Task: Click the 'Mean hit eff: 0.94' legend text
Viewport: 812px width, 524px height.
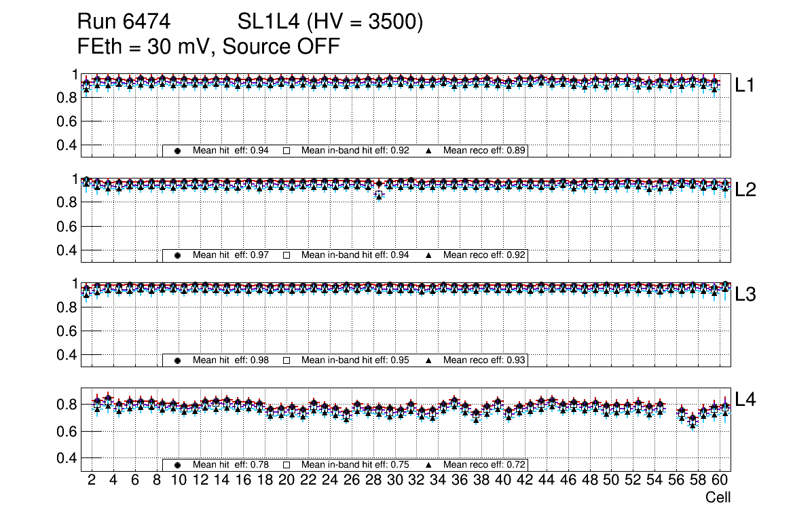Action: coord(231,151)
